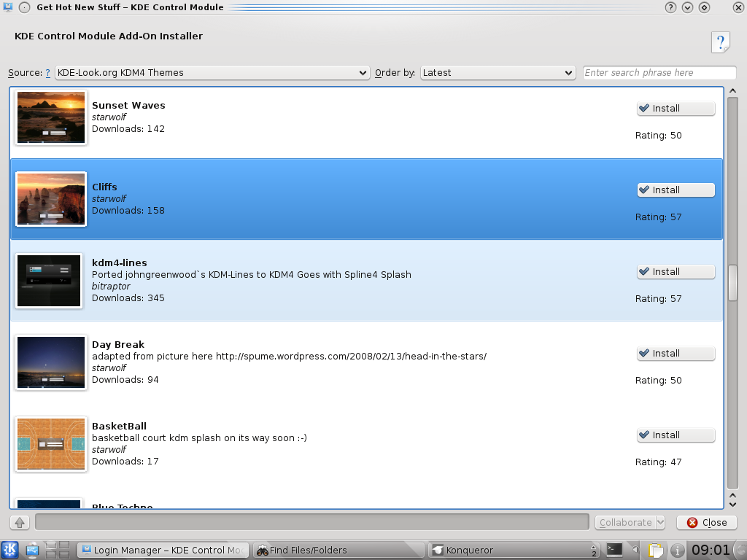Install the kdm4-lines theme
Viewport: 747px width, 560px height.
coord(676,272)
